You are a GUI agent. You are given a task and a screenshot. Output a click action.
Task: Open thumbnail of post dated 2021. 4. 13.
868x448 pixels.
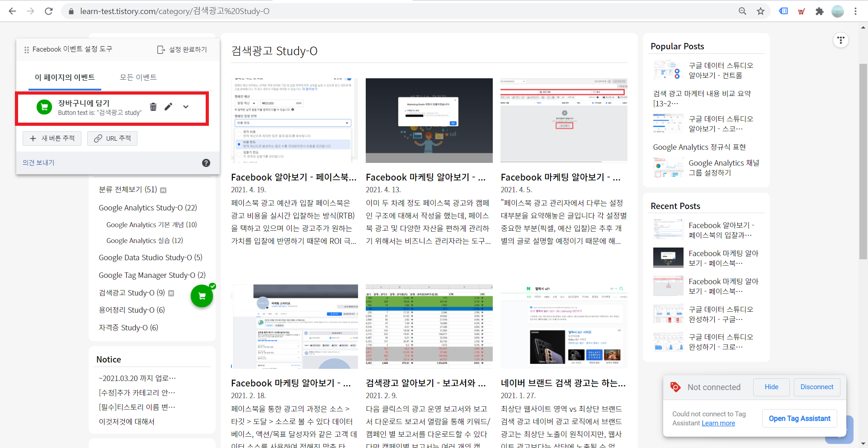coord(429,120)
